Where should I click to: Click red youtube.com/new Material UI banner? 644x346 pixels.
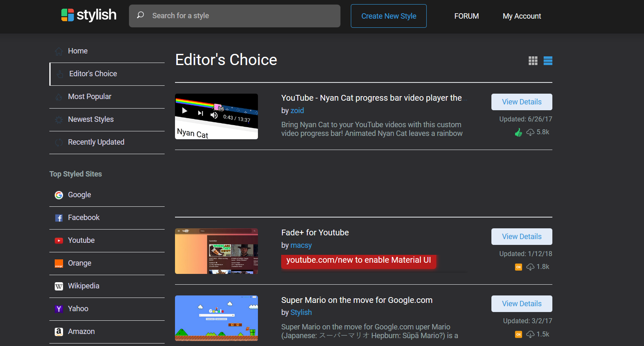click(x=359, y=261)
